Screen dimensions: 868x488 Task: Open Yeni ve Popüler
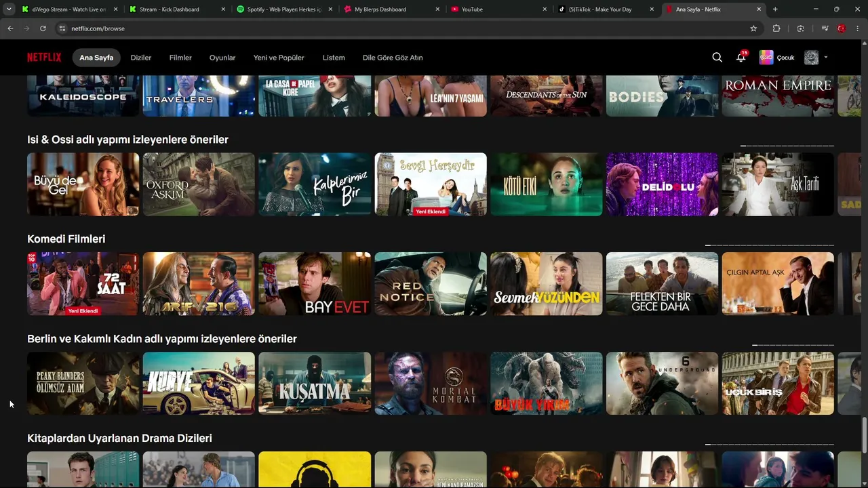(279, 58)
